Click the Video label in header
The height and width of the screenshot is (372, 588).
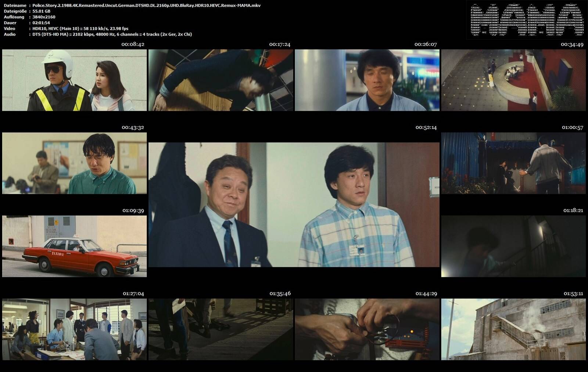coord(10,29)
